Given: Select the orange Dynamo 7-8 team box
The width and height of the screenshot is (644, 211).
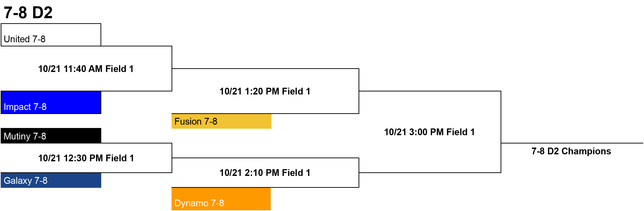Looking at the screenshot, I should pyautogui.click(x=221, y=199).
